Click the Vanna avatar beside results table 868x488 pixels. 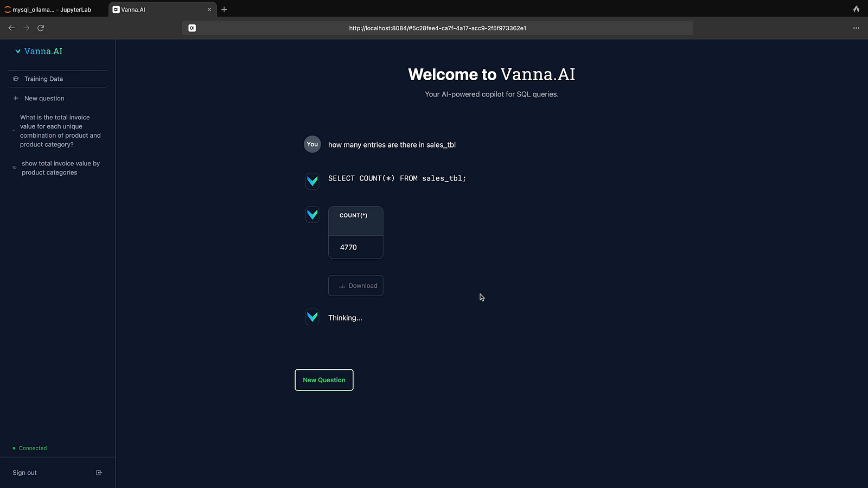tap(312, 215)
